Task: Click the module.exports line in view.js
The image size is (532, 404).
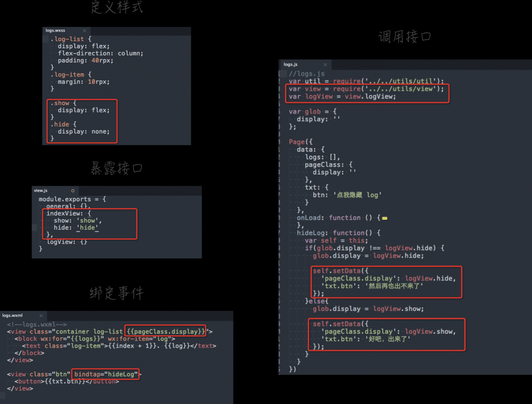Action: click(x=72, y=199)
